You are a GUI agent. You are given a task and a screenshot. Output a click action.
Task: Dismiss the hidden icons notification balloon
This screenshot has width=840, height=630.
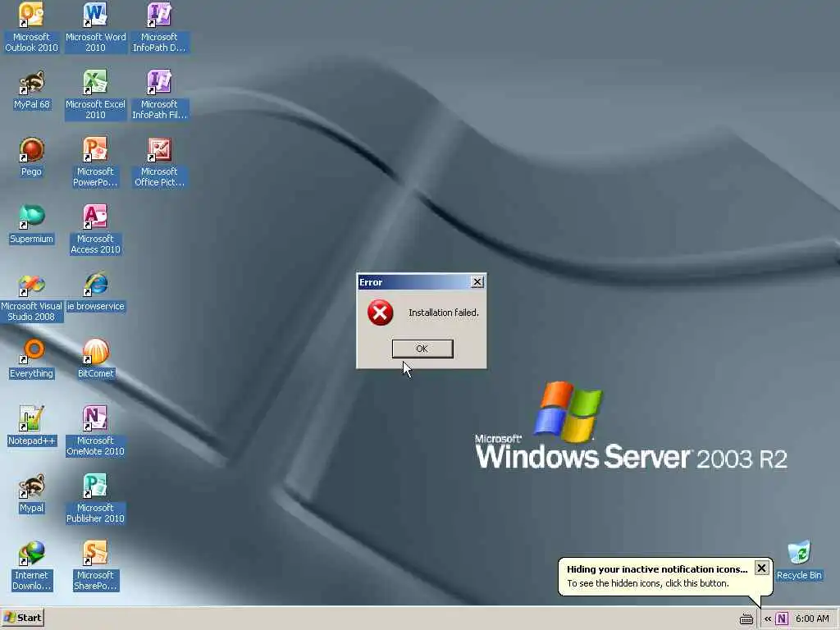click(761, 568)
